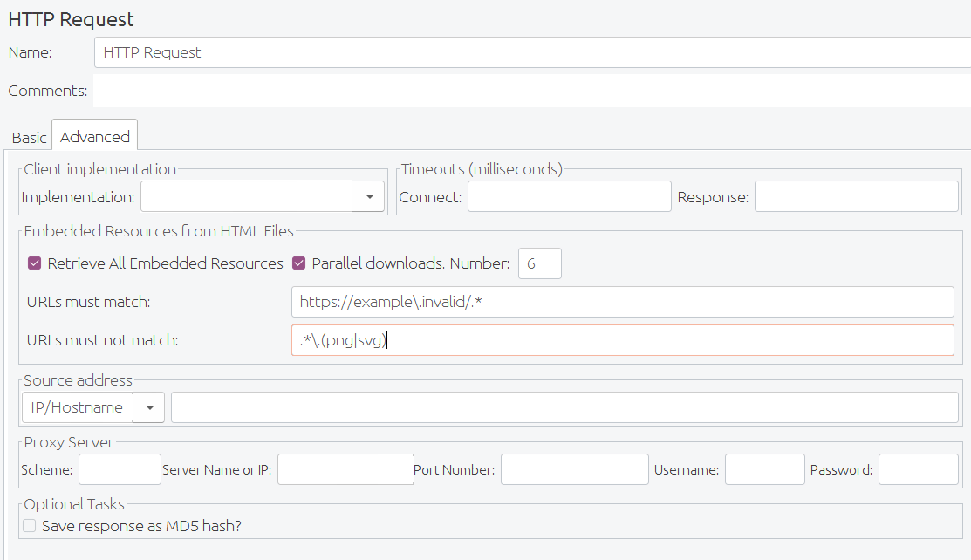The width and height of the screenshot is (971, 560).
Task: Focus the proxy Server Name or IP field
Action: (x=345, y=468)
